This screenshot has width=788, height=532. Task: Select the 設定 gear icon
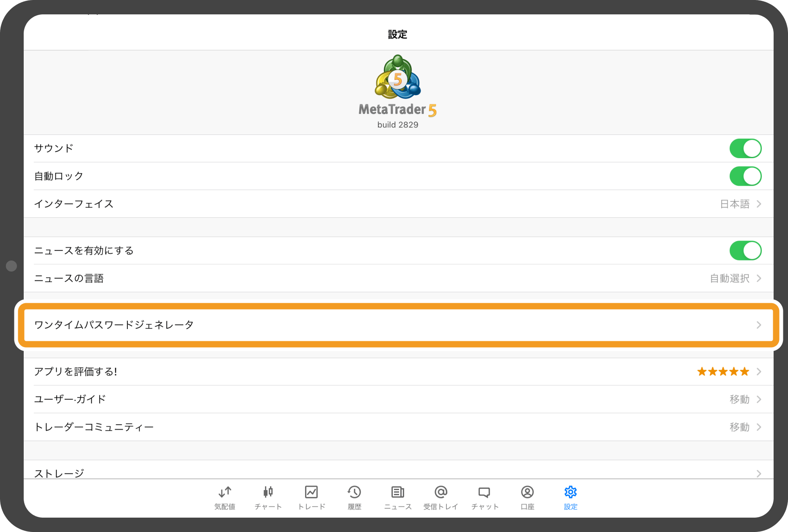(x=570, y=492)
